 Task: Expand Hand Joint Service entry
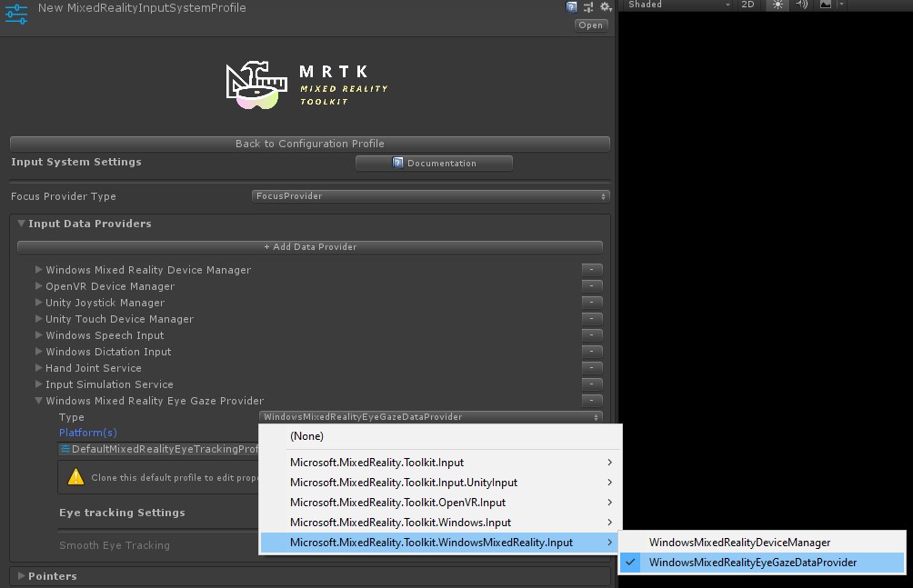coord(38,367)
